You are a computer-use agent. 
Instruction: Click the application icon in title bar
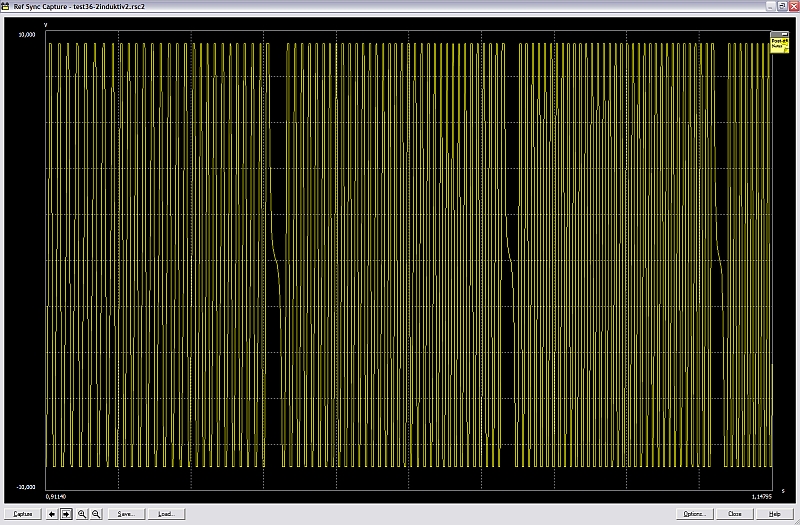click(x=6, y=6)
